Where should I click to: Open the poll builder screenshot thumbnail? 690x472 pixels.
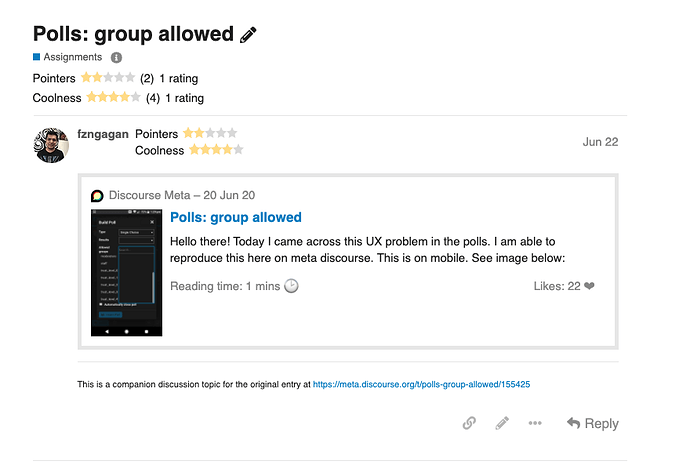tap(127, 273)
